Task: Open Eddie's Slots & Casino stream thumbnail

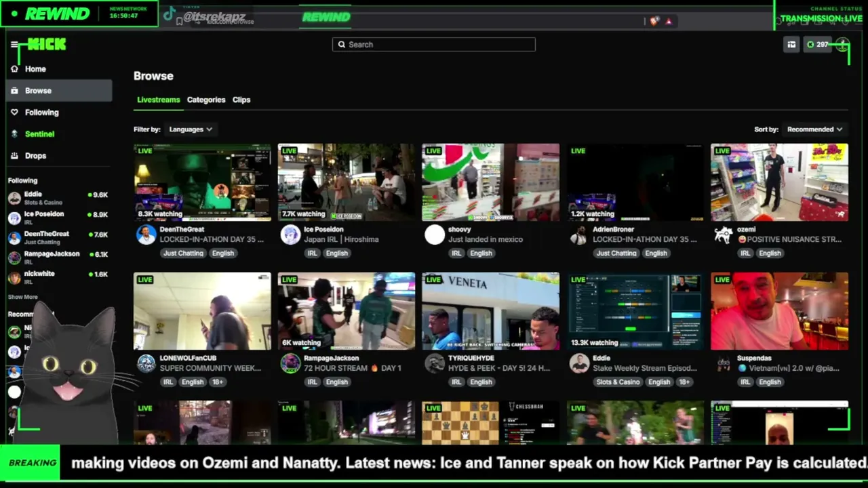Action: [x=635, y=311]
